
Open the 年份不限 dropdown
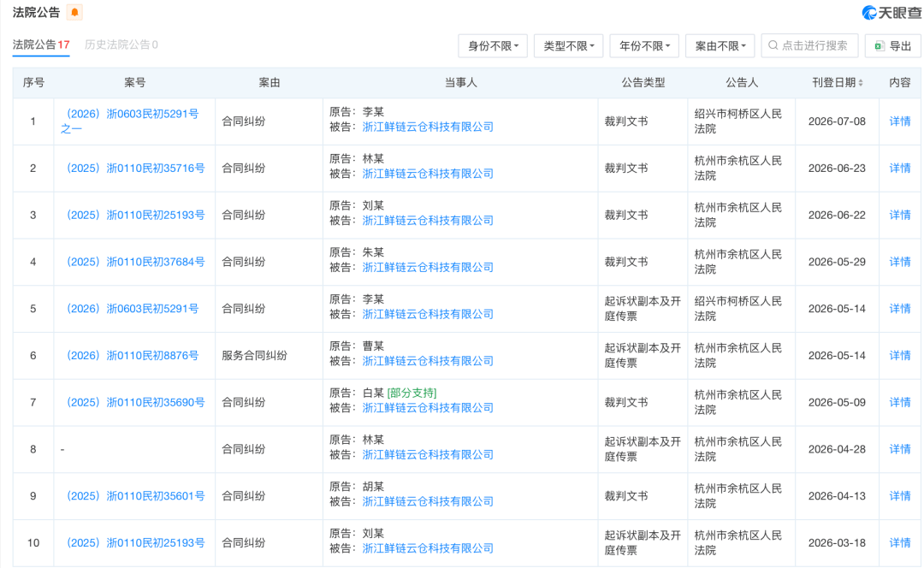[x=644, y=46]
